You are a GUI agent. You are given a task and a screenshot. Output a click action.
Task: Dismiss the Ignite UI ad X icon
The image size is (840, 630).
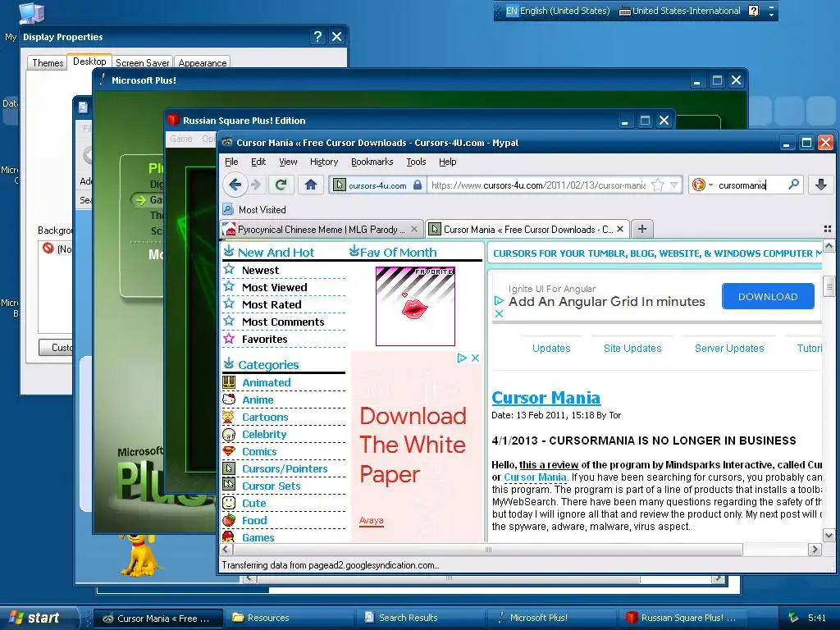pyautogui.click(x=499, y=313)
